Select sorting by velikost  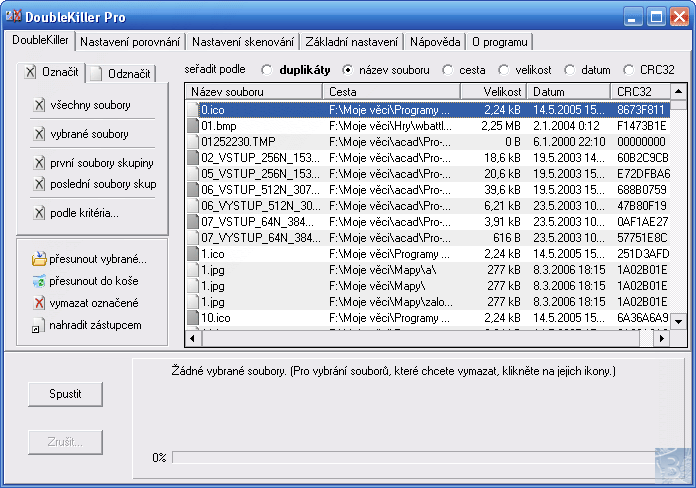coord(503,70)
